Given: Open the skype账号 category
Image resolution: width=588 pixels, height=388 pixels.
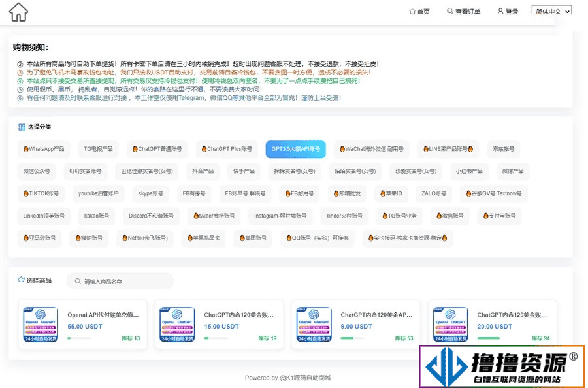Looking at the screenshot, I should click(x=151, y=193).
